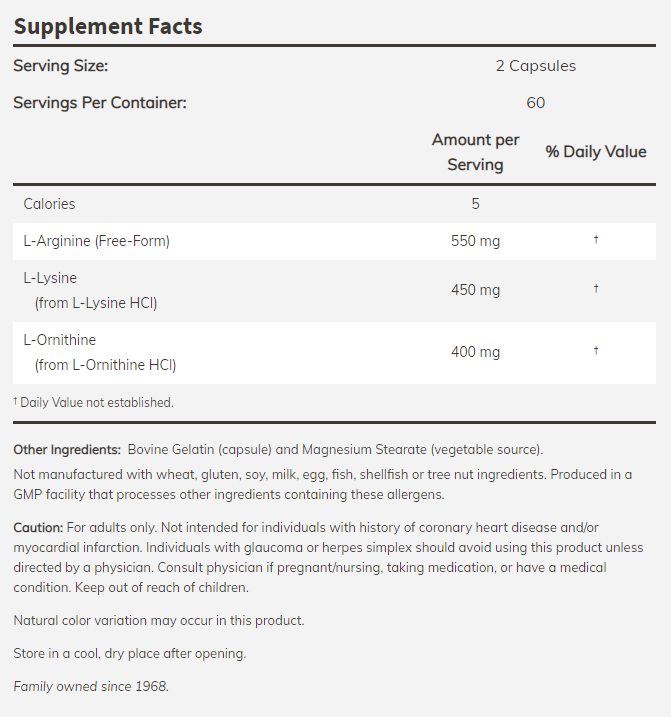Click the 450 mg amount
The image size is (671, 717).
476,289
